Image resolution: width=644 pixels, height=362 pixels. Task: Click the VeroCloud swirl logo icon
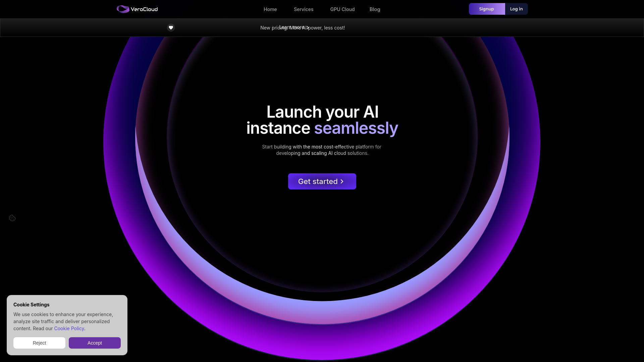pos(123,9)
